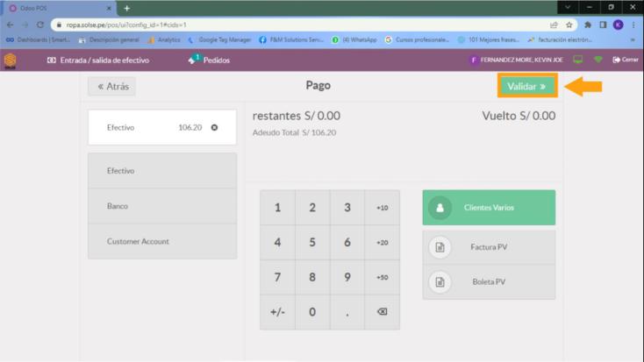Choose Banco as the payment method
This screenshot has height=362, width=644.
click(162, 206)
